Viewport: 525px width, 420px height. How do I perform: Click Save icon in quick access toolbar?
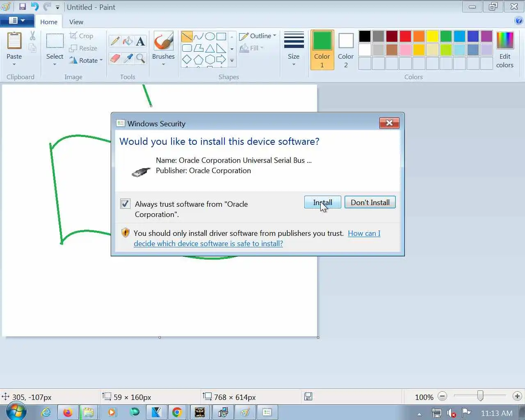tap(23, 7)
